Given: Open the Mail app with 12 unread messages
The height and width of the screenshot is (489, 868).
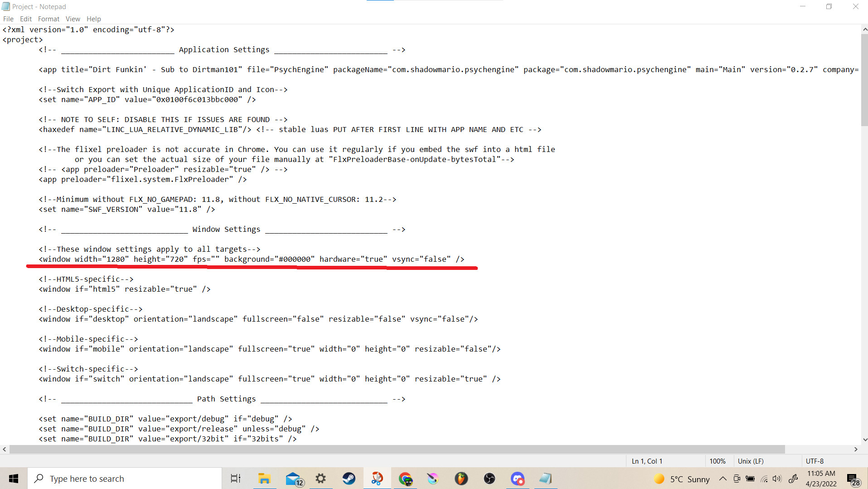Looking at the screenshot, I should pyautogui.click(x=294, y=479).
